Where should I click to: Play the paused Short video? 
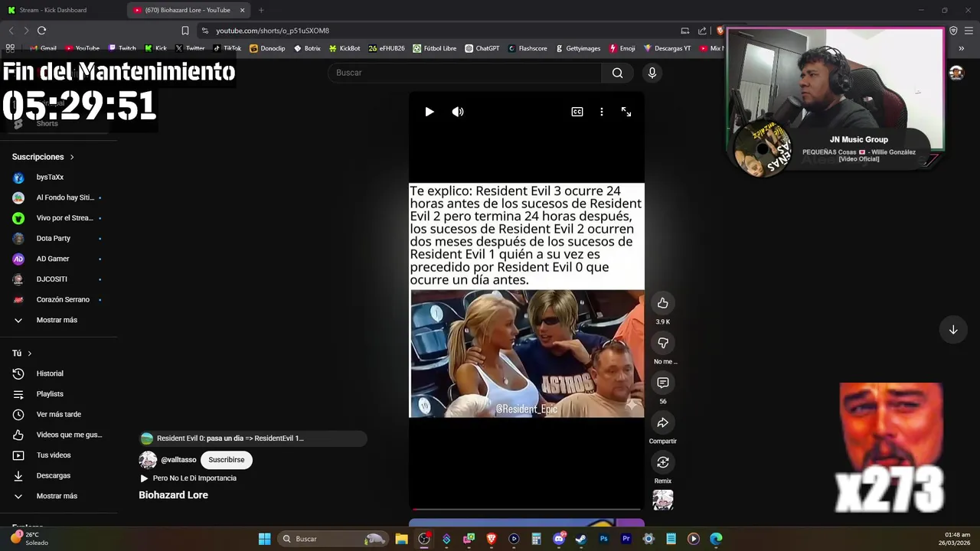coord(430,112)
